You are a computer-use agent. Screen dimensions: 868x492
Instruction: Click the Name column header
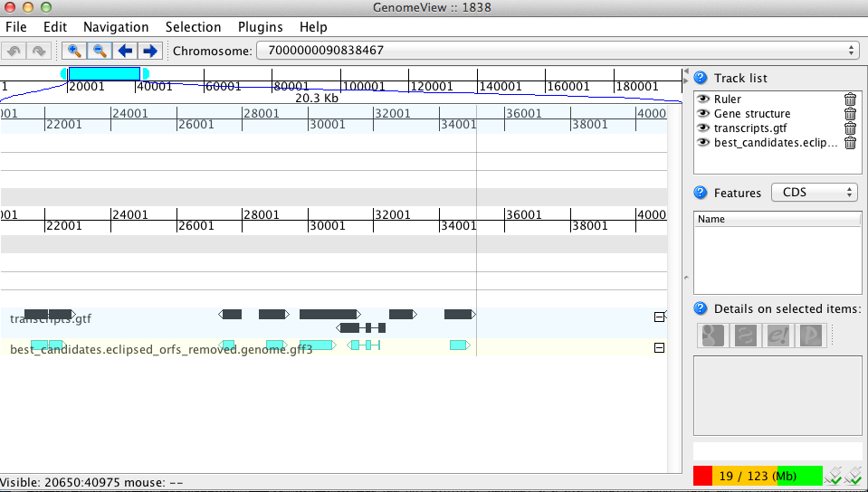[x=777, y=219]
